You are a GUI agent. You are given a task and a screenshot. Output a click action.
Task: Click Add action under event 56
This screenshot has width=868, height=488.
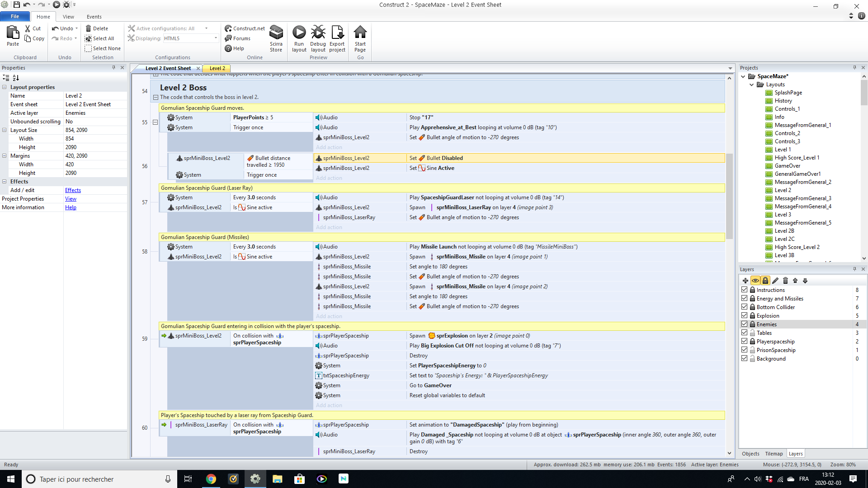[329, 178]
